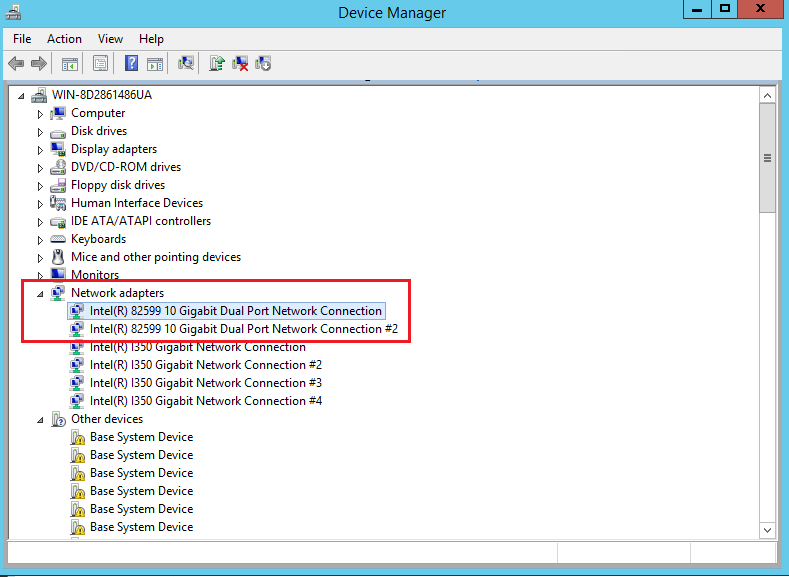Click the Disable device toolbar icon
Screen dimensions: 789x577
click(263, 63)
